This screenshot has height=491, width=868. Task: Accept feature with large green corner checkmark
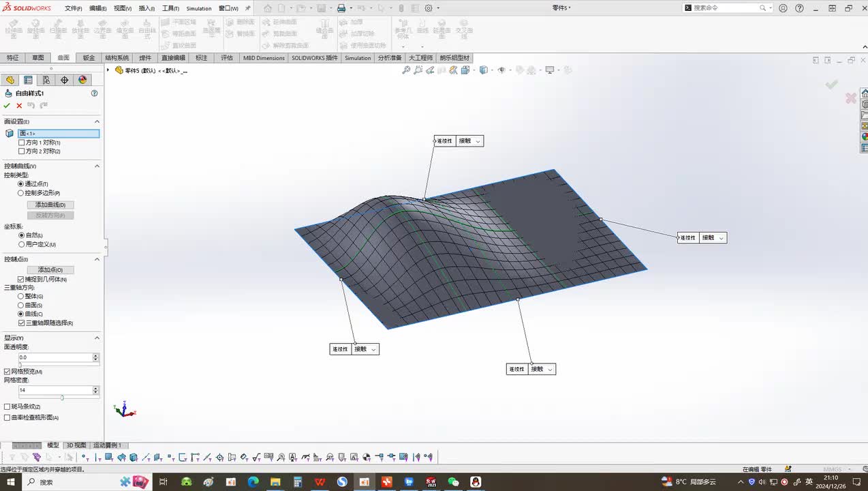(x=831, y=85)
